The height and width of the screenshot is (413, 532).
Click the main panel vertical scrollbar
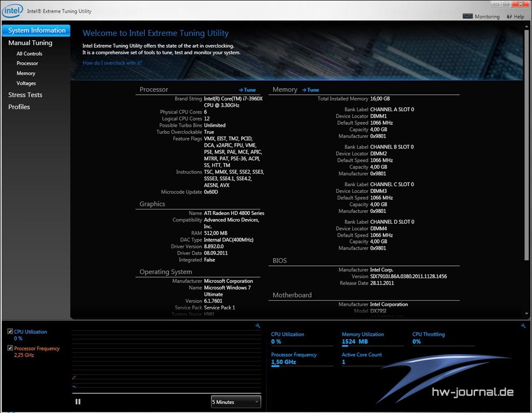527,145
